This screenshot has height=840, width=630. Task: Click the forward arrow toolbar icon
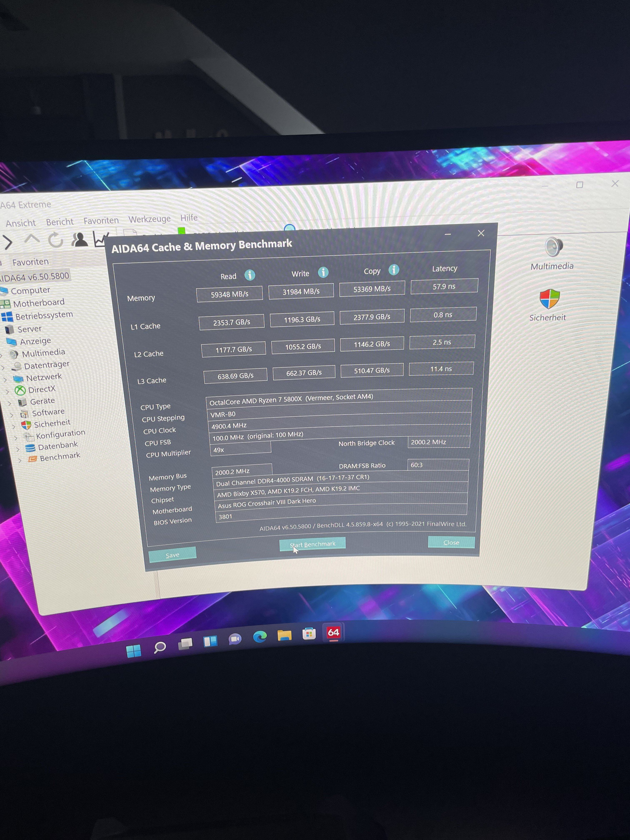[7, 242]
